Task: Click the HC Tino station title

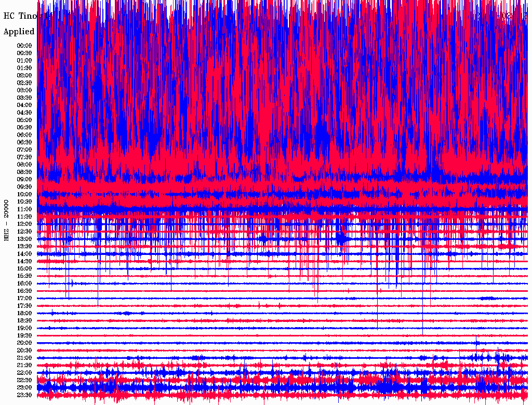Action: pos(20,16)
